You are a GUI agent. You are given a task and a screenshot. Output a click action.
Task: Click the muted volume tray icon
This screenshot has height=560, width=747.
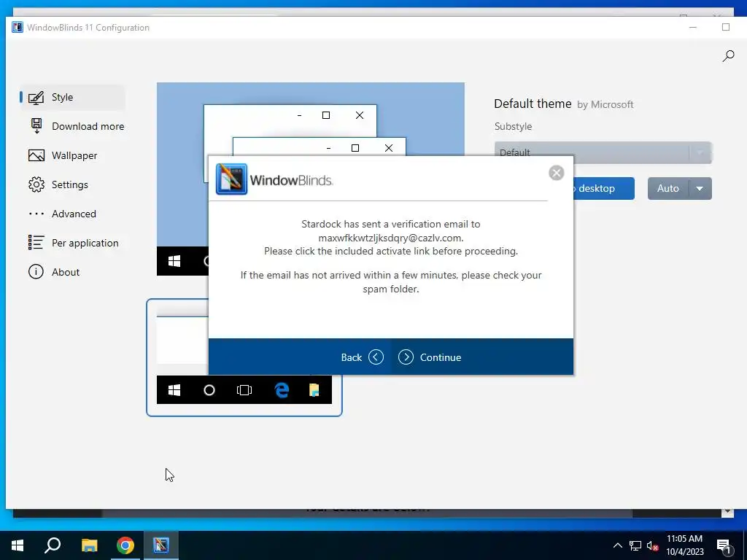[x=652, y=545]
